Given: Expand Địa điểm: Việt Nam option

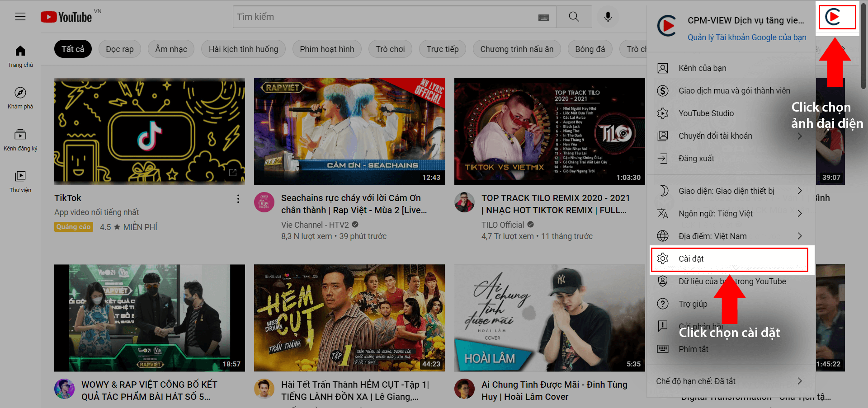Looking at the screenshot, I should [731, 236].
